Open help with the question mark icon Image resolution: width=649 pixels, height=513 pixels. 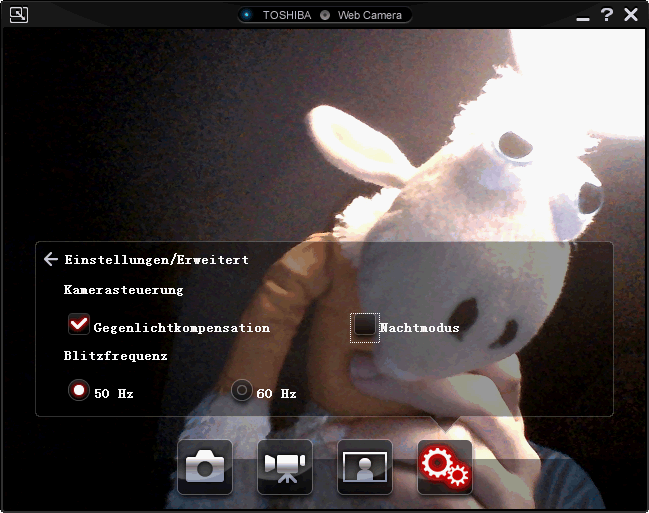(607, 14)
